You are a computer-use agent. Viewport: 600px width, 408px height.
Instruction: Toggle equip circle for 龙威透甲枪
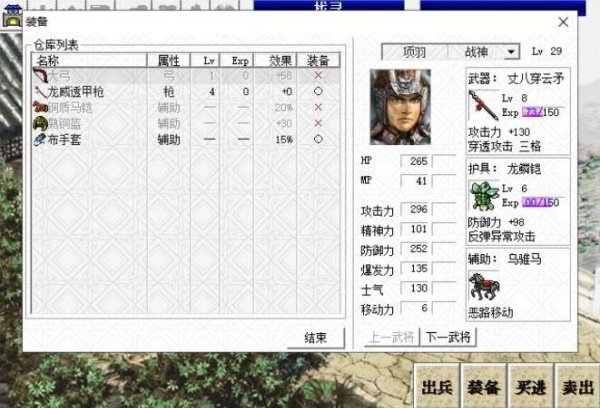click(x=318, y=91)
